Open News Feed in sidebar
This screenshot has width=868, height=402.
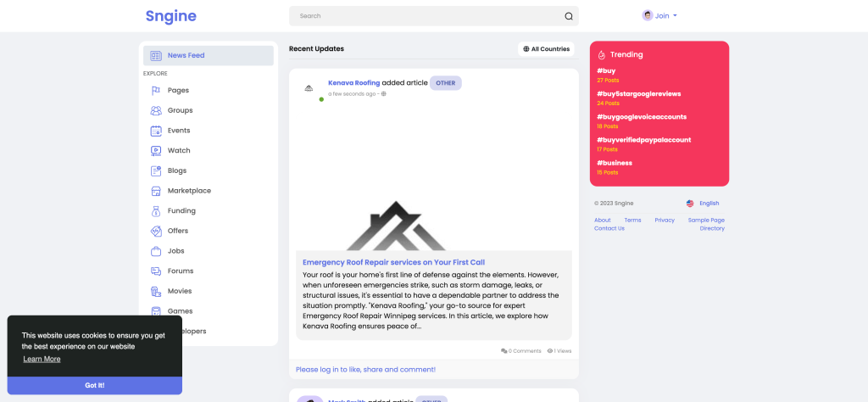209,55
